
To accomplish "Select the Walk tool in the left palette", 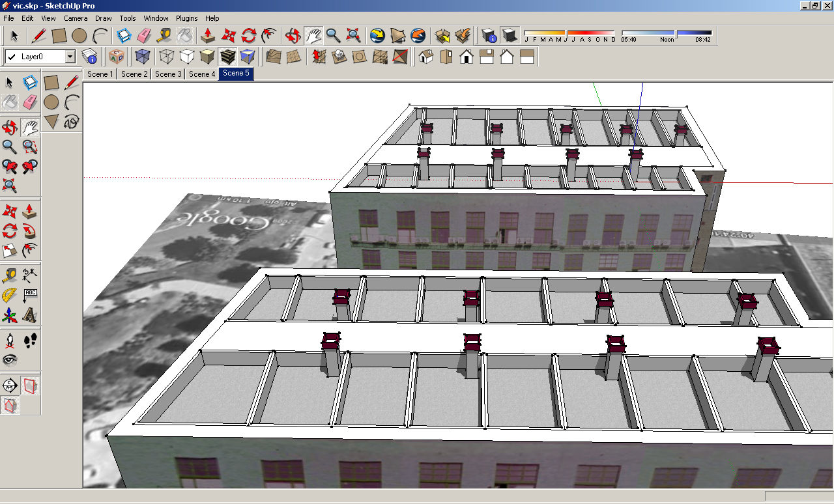I will click(30, 340).
